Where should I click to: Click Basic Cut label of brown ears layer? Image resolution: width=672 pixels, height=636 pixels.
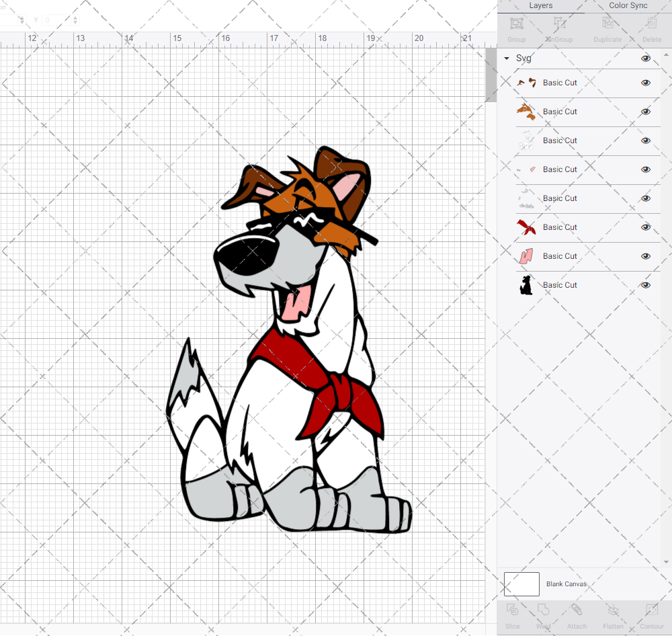(560, 83)
